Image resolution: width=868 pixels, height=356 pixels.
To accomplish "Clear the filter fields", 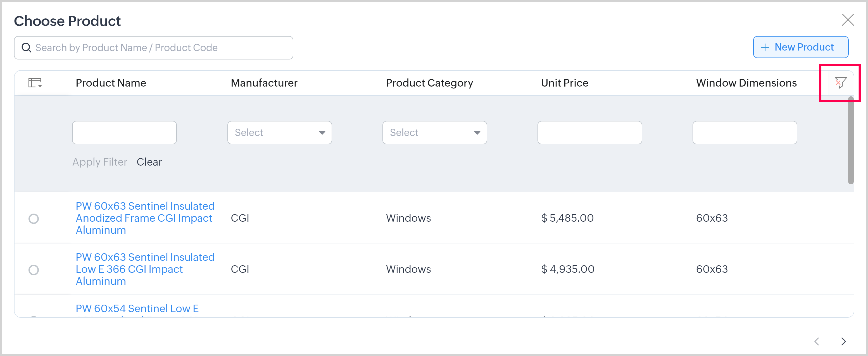I will point(149,162).
